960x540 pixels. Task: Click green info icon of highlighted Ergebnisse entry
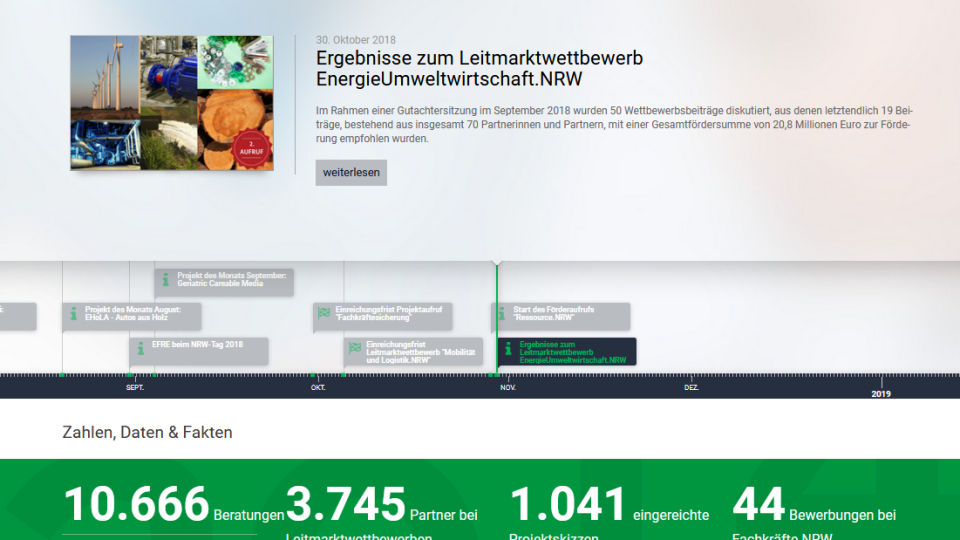(x=508, y=348)
